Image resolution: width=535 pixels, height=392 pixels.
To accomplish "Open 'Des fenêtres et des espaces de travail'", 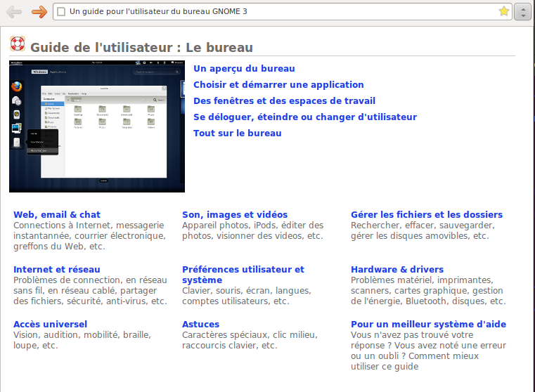I will [284, 101].
